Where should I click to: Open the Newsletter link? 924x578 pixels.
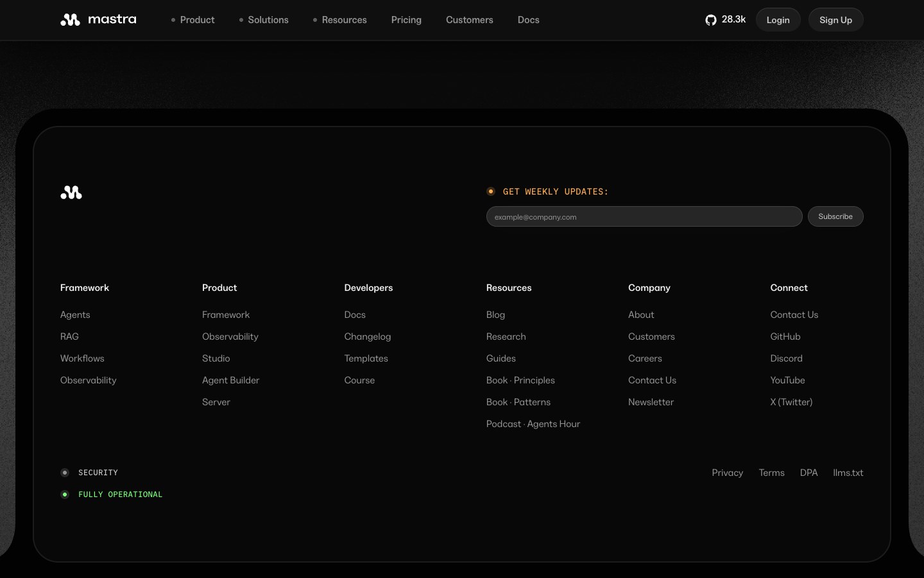[x=651, y=402]
